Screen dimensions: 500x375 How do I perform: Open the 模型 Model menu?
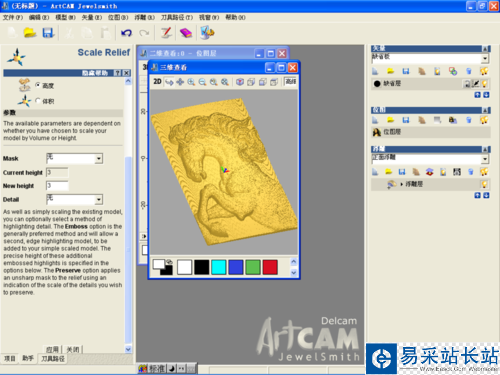click(x=65, y=17)
